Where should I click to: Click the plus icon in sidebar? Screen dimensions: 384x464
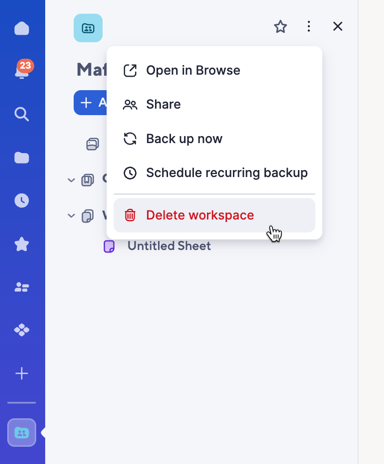22,373
